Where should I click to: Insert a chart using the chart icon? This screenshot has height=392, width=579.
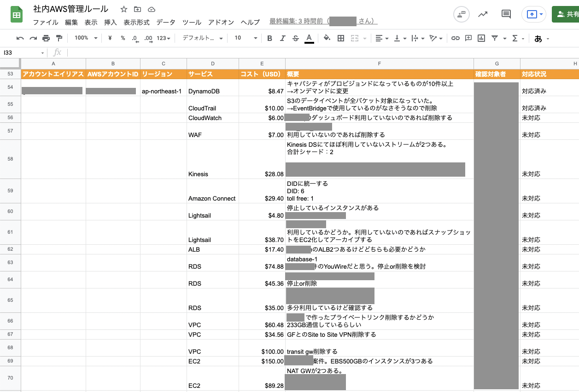coord(481,38)
